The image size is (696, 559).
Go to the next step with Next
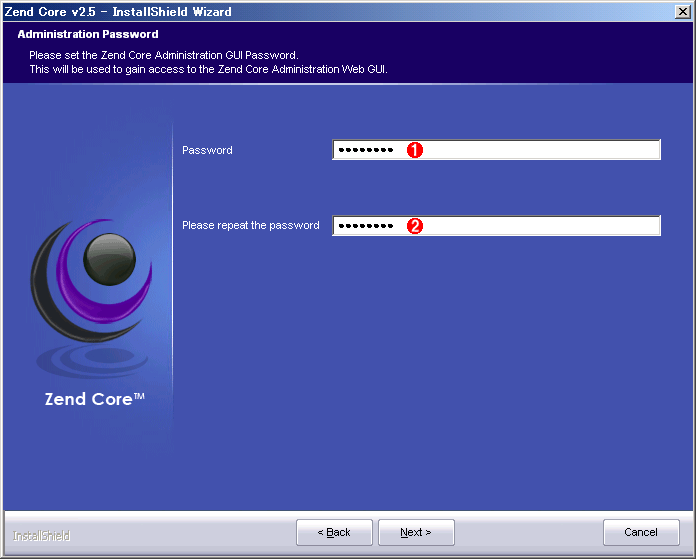[x=416, y=532]
